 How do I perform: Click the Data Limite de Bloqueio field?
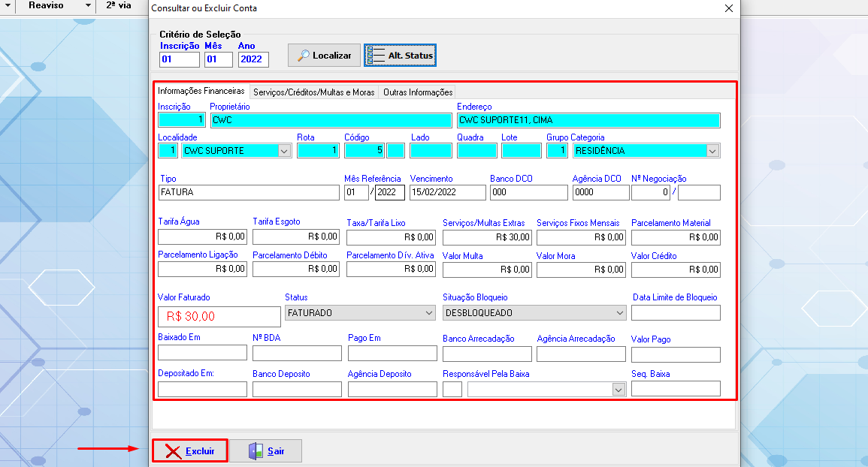[675, 313]
